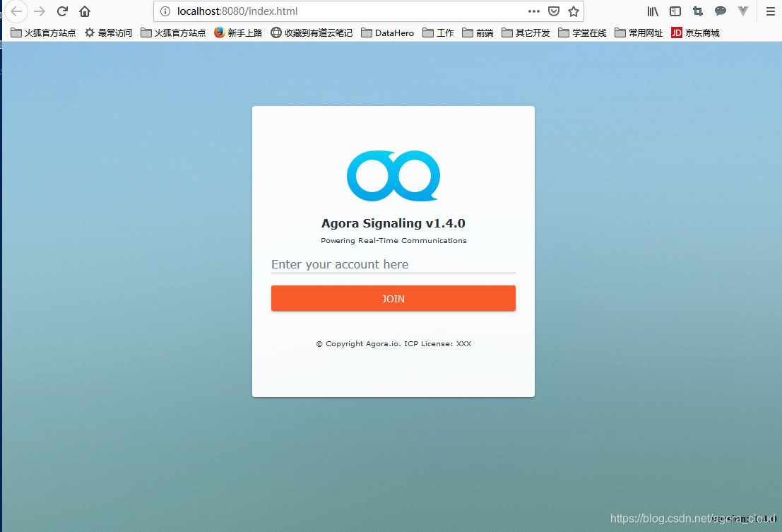782x532 pixels.
Task: Expand the 其它开发 bookmark folder
Action: pyautogui.click(x=526, y=33)
